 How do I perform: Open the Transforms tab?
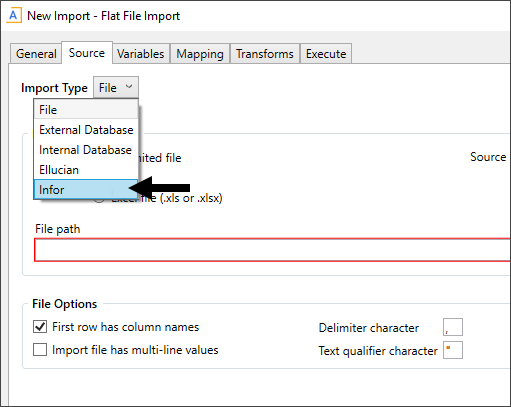265,53
